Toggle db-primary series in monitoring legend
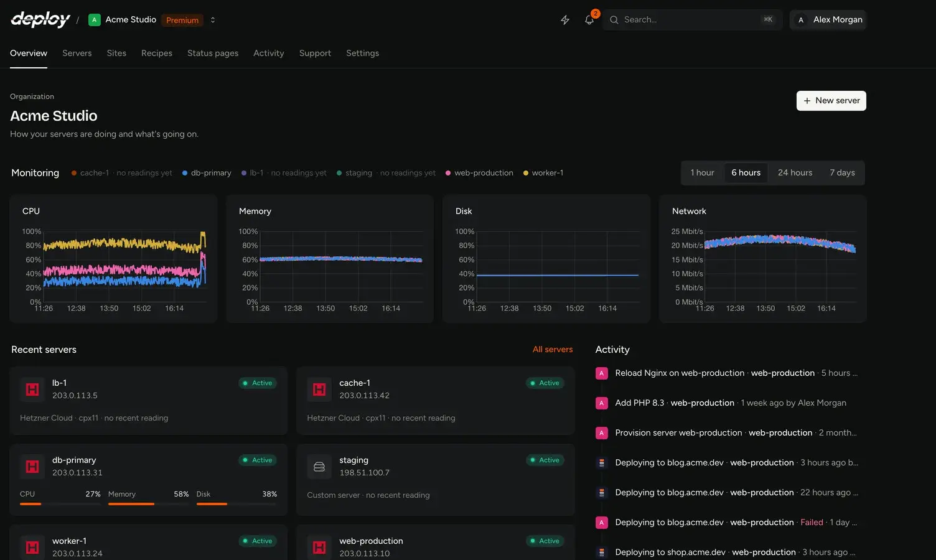936x560 pixels. [x=207, y=173]
